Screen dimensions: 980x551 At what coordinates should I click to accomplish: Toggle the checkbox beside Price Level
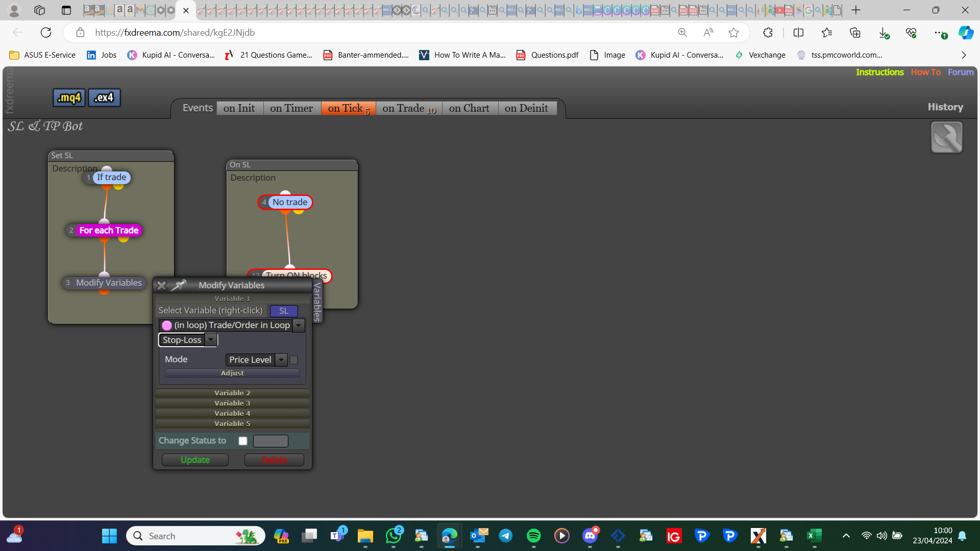click(293, 360)
